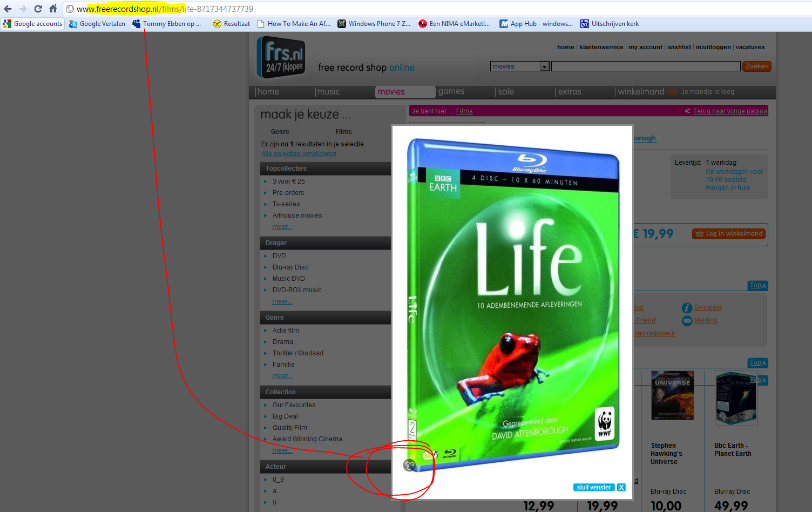The image size is (812, 512).
Task: Close popup with X icon
Action: (621, 487)
